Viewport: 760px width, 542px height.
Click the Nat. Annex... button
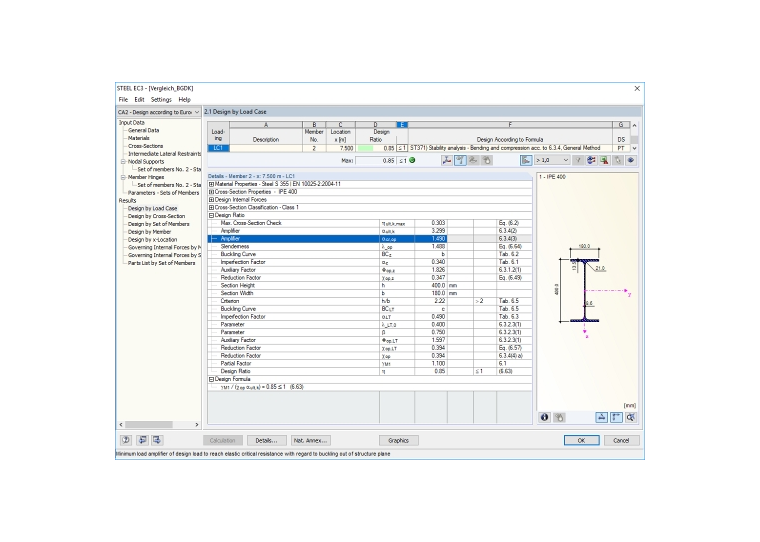tap(311, 440)
